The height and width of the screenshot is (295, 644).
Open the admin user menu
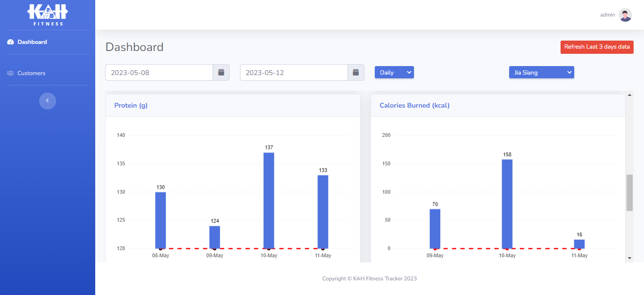pyautogui.click(x=607, y=15)
